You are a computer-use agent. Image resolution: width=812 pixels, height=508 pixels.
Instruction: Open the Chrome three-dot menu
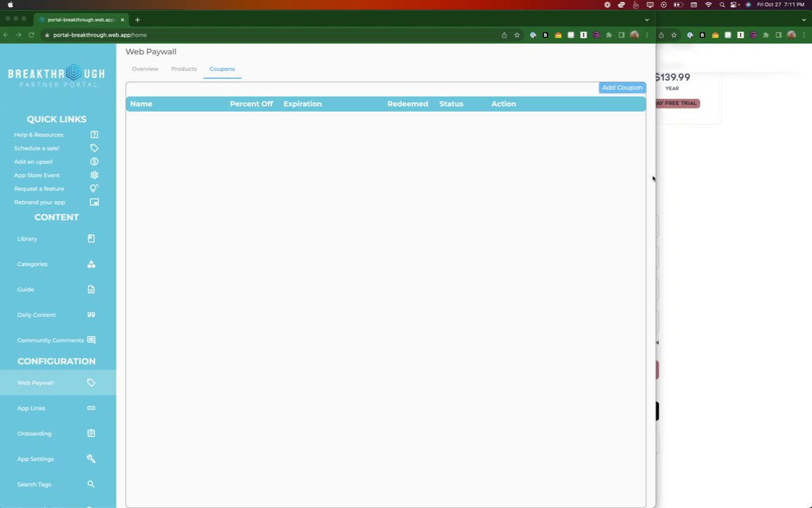[x=647, y=35]
